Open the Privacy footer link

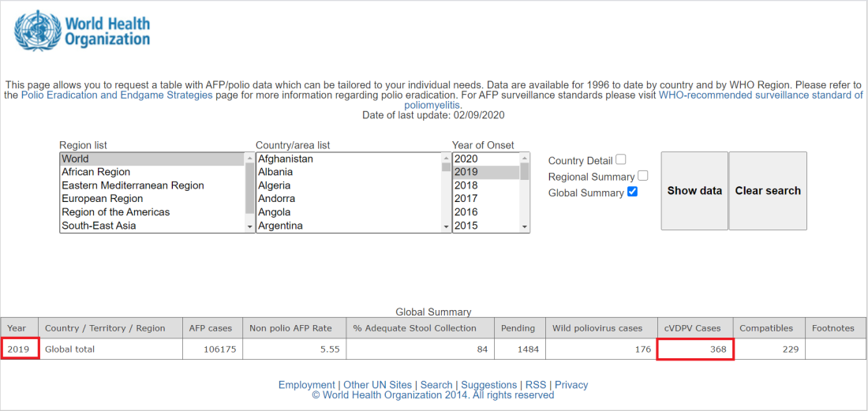pyautogui.click(x=571, y=385)
